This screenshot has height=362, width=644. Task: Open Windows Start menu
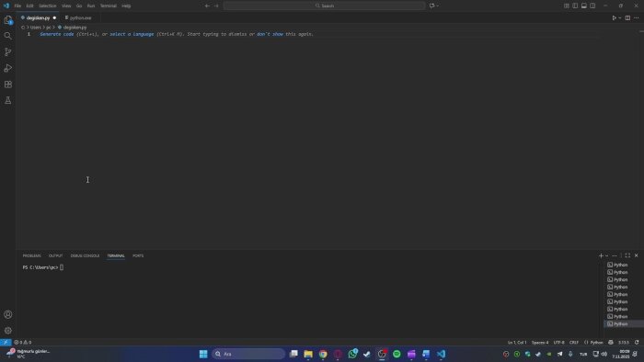point(203,354)
